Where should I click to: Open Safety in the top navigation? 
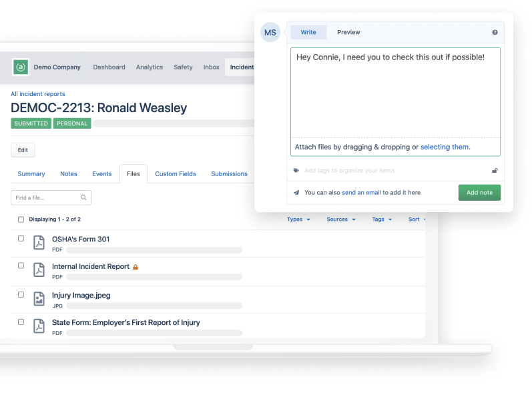pos(183,67)
